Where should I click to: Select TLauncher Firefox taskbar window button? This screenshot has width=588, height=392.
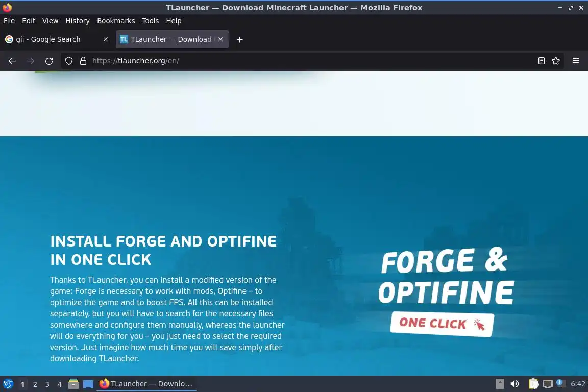pos(146,384)
